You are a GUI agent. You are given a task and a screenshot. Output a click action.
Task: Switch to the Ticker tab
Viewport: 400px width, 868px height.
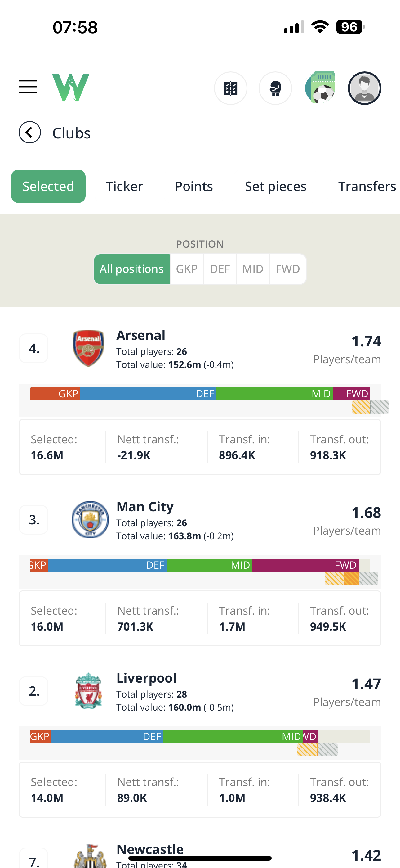(125, 186)
